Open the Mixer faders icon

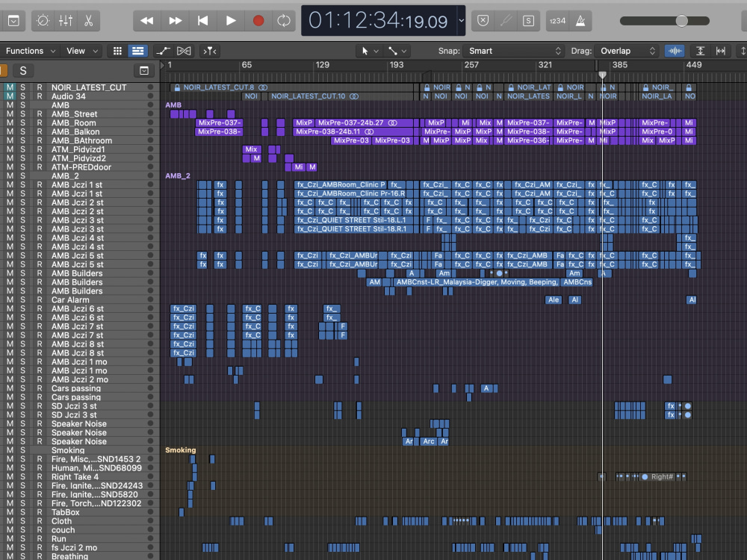coord(66,20)
